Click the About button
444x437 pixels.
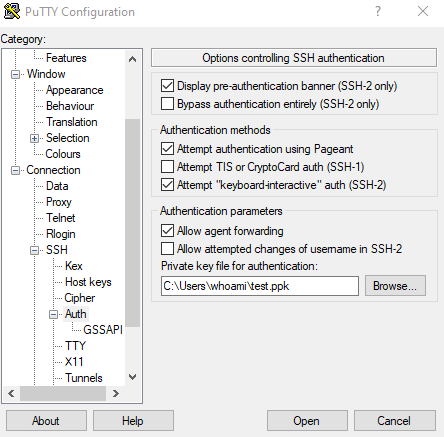pyautogui.click(x=46, y=421)
